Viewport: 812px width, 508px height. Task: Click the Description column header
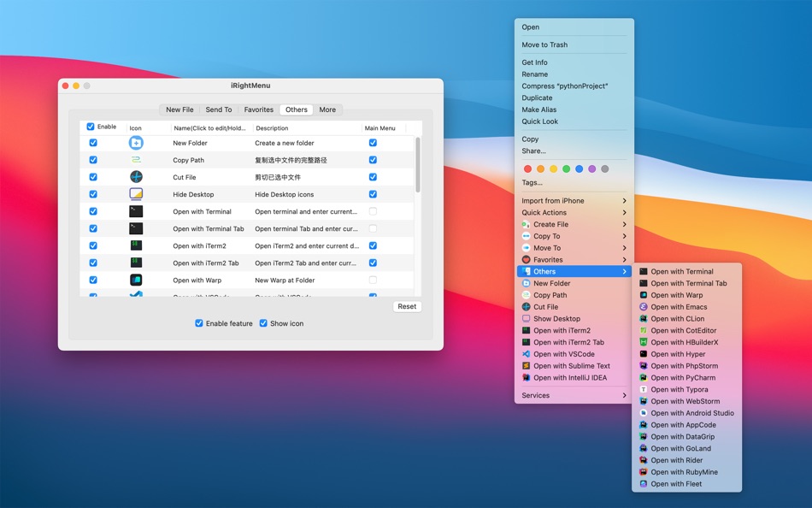coord(307,128)
